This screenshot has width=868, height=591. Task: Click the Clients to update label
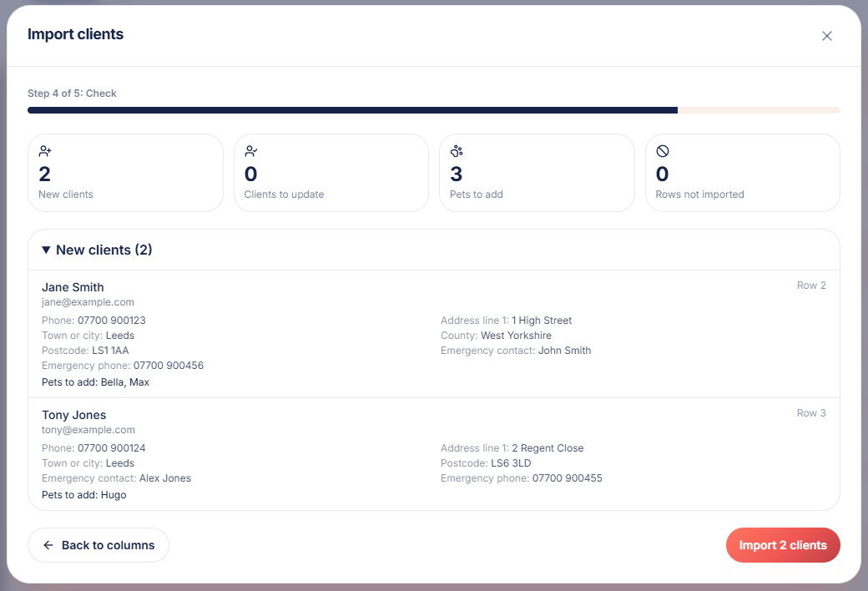coord(284,194)
